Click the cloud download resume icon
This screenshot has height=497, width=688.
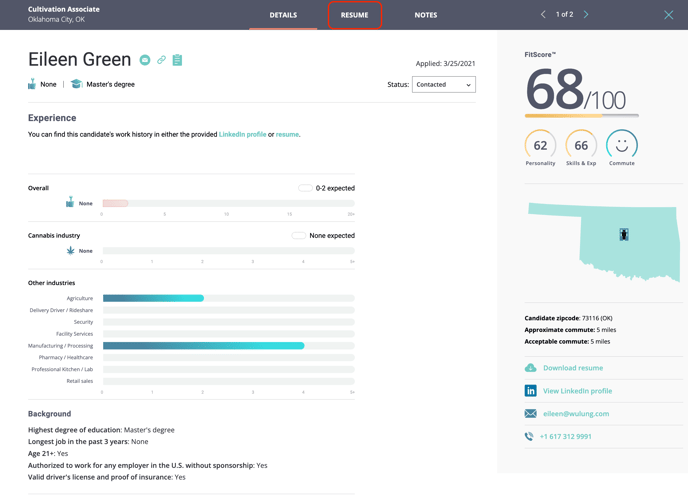530,368
